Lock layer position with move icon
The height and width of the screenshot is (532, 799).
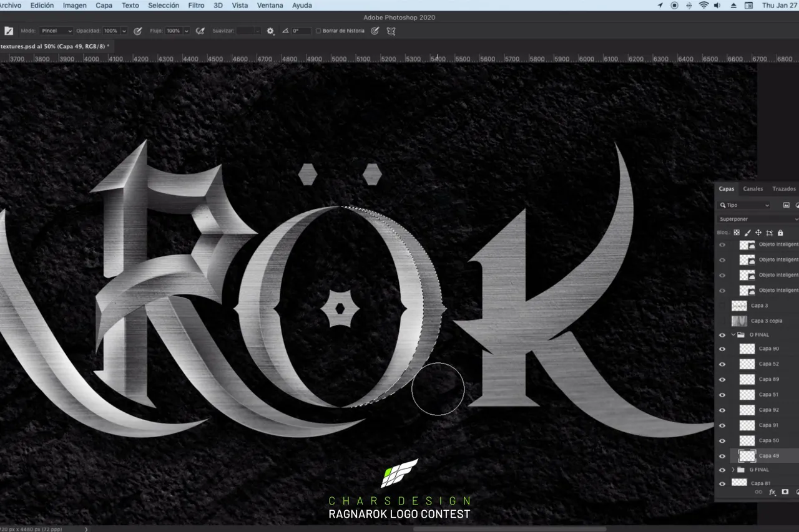click(x=758, y=233)
